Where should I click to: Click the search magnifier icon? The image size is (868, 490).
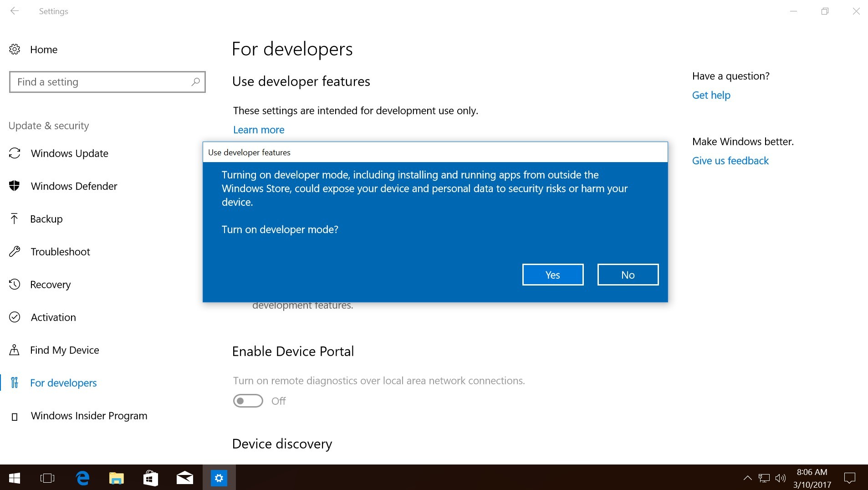coord(195,82)
